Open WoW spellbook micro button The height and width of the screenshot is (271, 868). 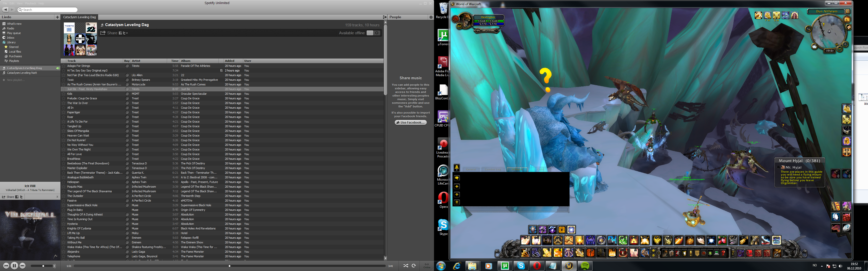coord(671,253)
